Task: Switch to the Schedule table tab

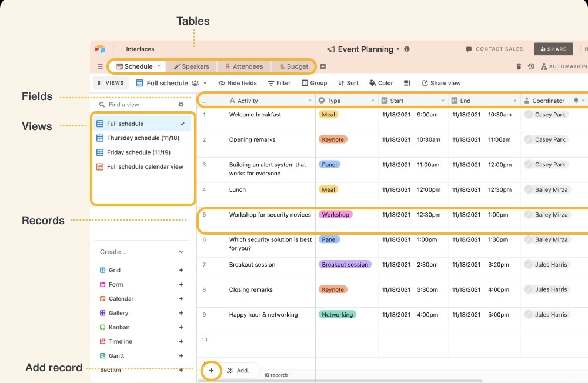Action: tap(135, 66)
